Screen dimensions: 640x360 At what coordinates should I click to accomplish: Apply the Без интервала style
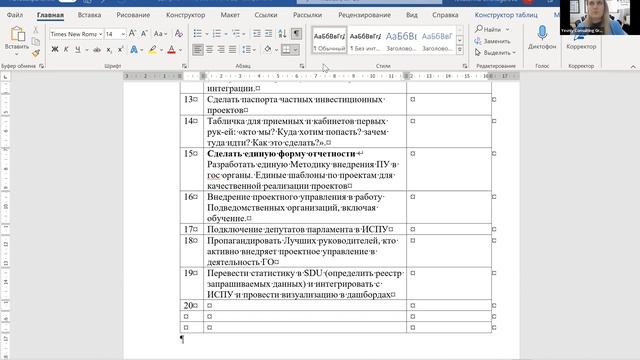pos(365,40)
